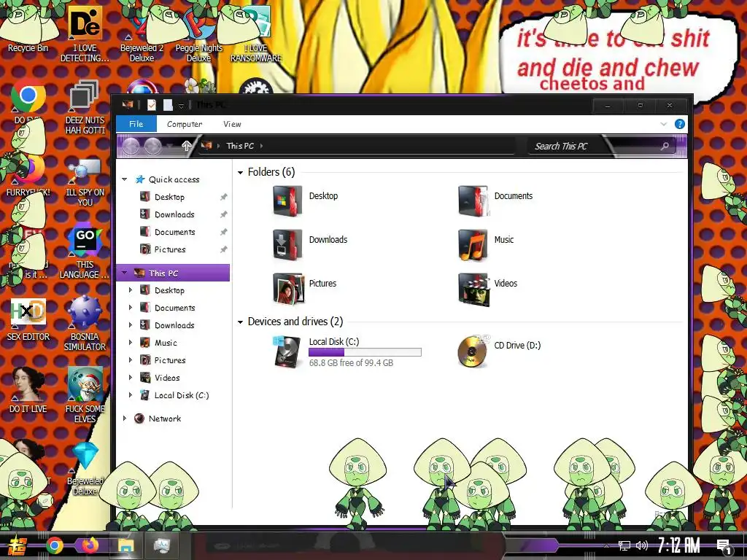Open the Pictures folder in Folders section
Image resolution: width=747 pixels, height=560 pixels.
[x=287, y=289]
